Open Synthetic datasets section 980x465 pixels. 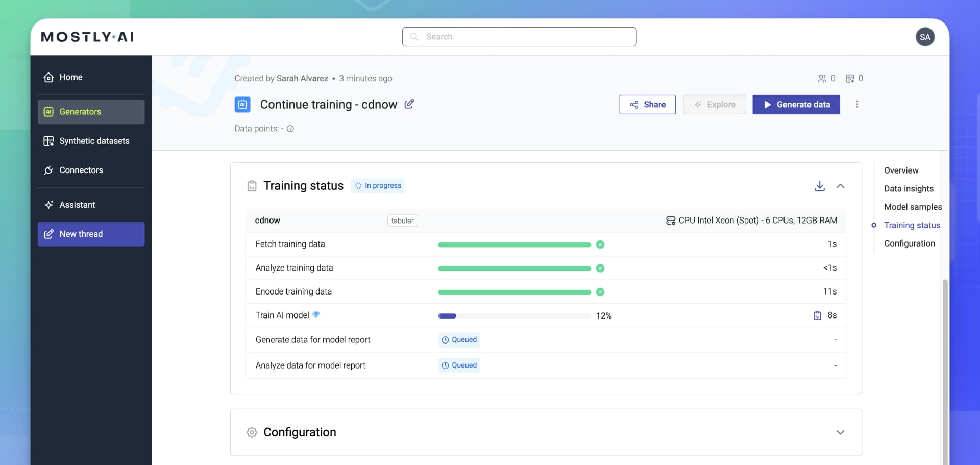91,141
